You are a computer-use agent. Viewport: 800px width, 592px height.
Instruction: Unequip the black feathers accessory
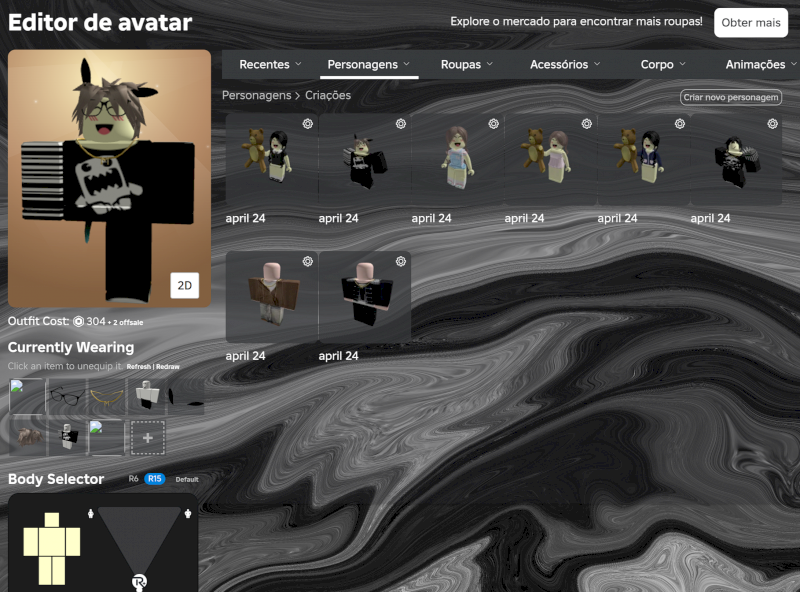pyautogui.click(x=186, y=396)
